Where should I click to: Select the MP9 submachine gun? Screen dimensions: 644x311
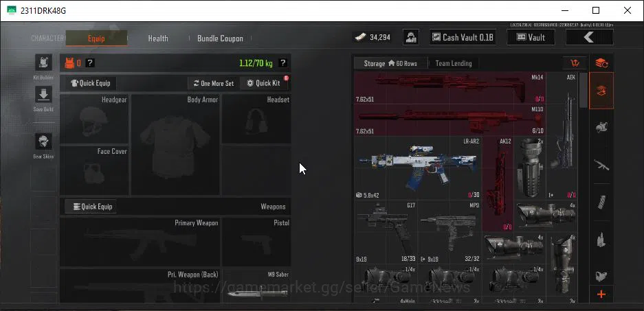pyautogui.click(x=449, y=232)
